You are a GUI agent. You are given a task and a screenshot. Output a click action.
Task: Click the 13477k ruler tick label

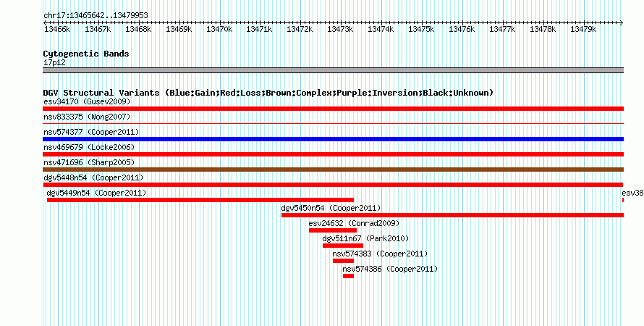click(502, 29)
